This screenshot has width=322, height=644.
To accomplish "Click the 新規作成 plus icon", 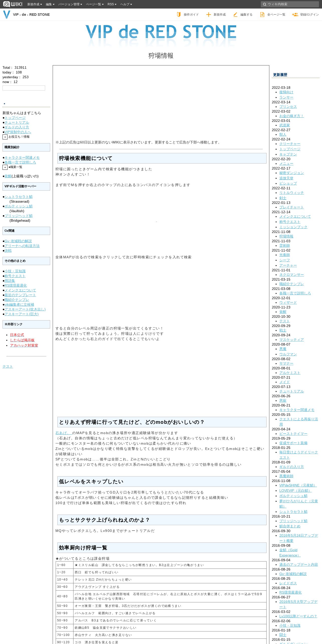I will pos(208,15).
